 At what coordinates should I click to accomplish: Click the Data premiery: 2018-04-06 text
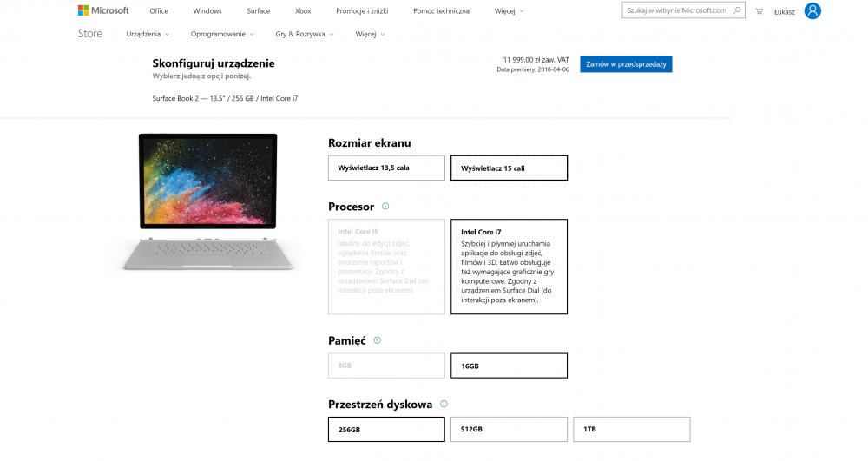533,69
